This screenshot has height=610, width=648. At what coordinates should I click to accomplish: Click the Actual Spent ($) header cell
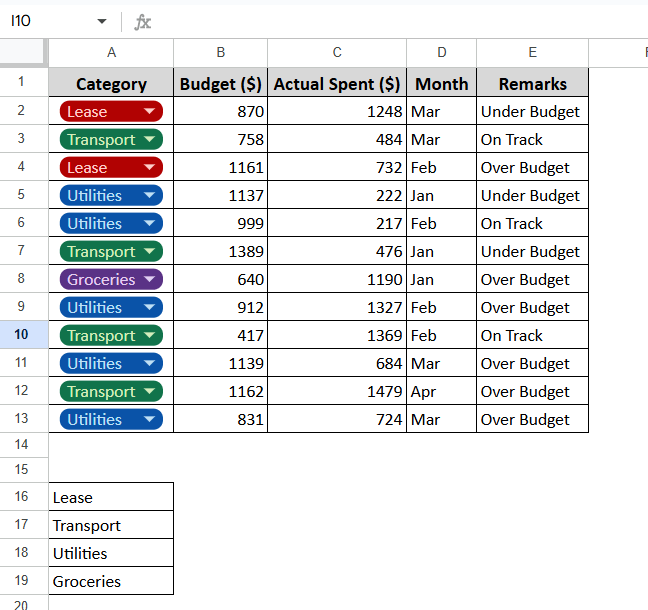click(x=337, y=83)
